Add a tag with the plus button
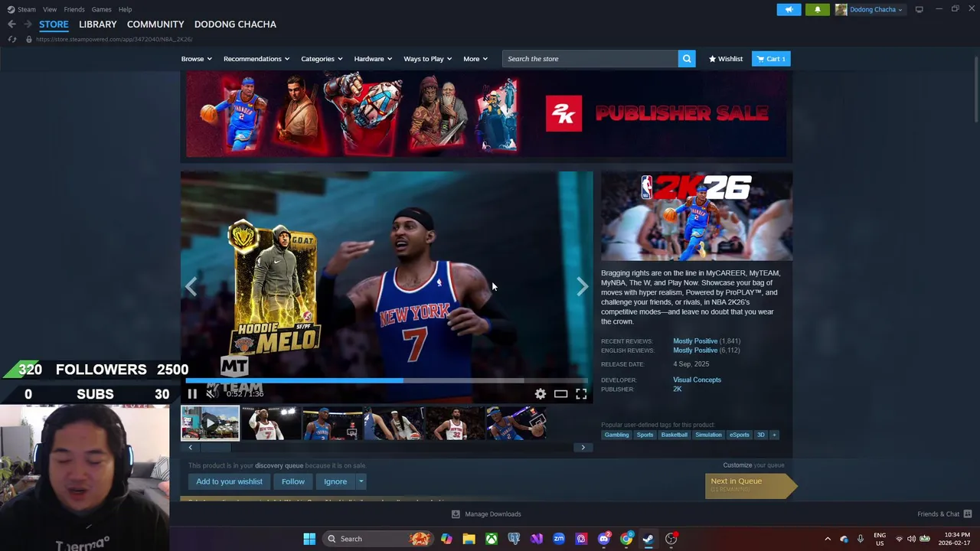 774,435
